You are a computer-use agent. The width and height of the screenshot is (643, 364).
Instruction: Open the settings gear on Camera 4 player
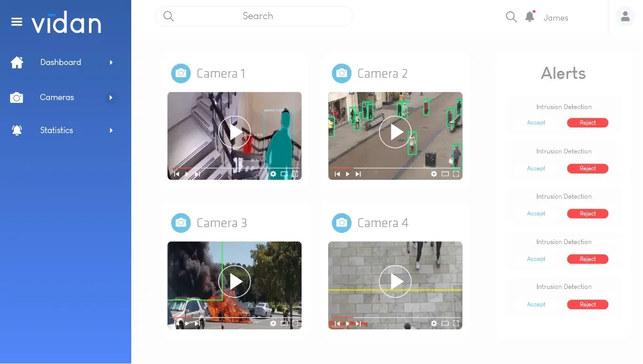pyautogui.click(x=434, y=323)
